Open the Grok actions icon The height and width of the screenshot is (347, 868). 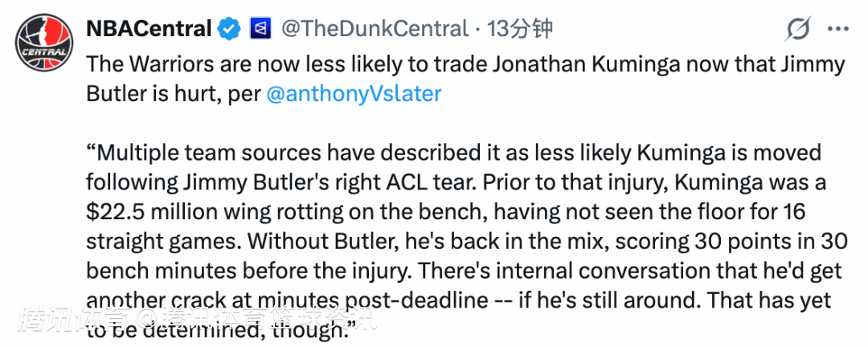tap(797, 30)
